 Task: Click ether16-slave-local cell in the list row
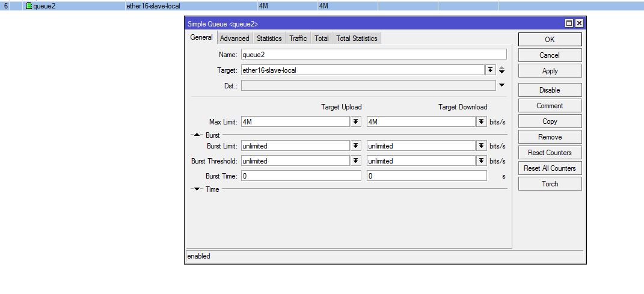tap(153, 6)
